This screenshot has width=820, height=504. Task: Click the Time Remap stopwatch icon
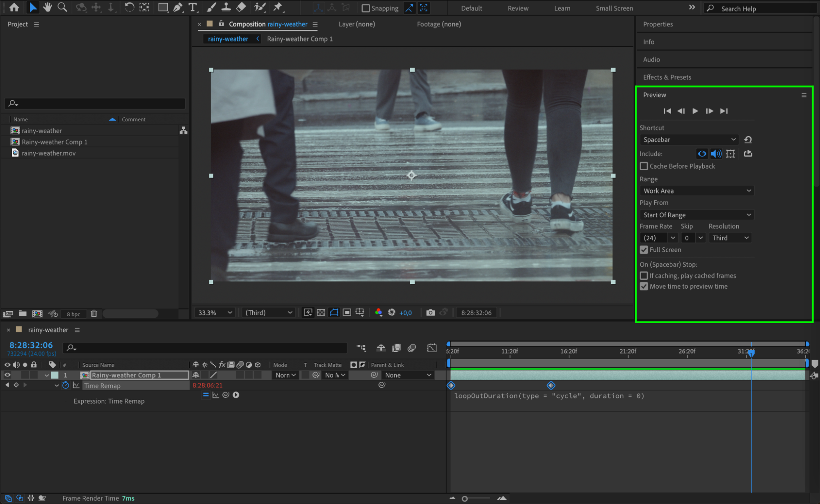tap(66, 385)
